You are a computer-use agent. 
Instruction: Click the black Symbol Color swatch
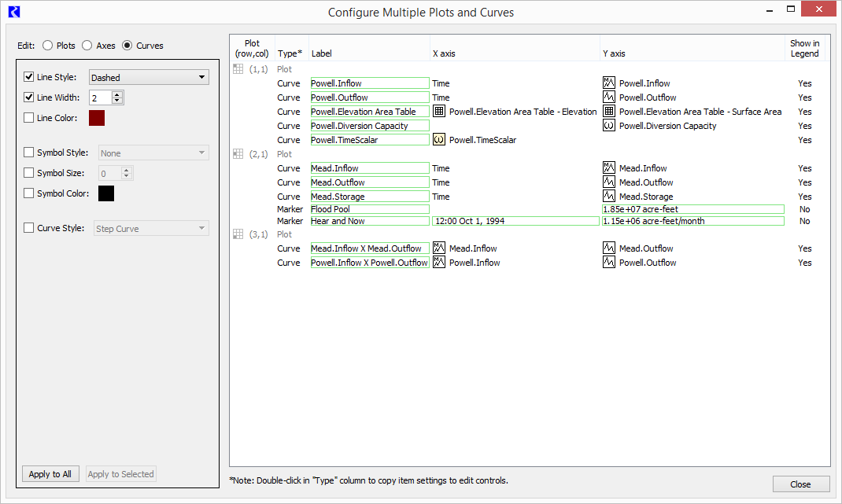pyautogui.click(x=106, y=193)
